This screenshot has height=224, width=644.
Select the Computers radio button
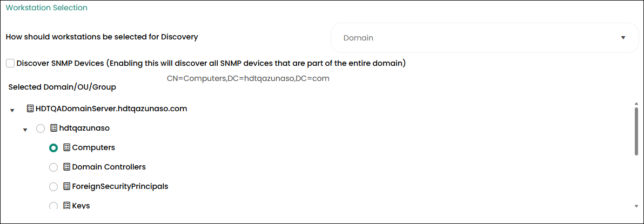click(x=53, y=148)
